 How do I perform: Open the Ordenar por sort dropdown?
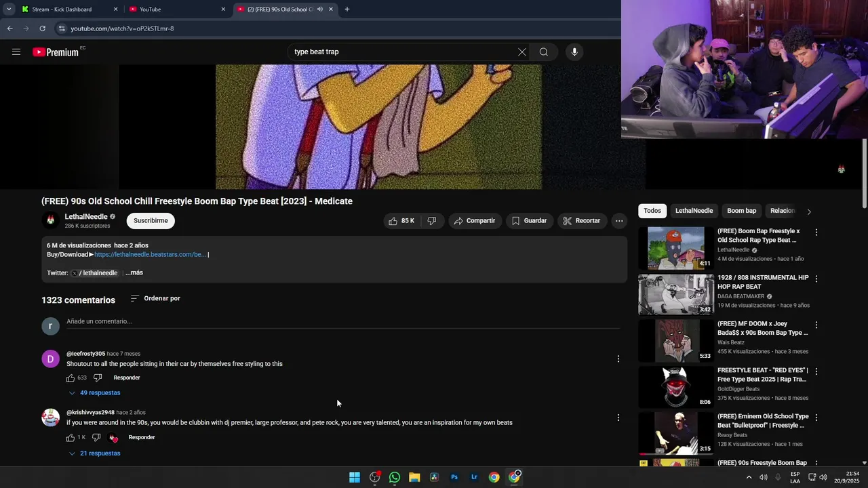pos(155,298)
